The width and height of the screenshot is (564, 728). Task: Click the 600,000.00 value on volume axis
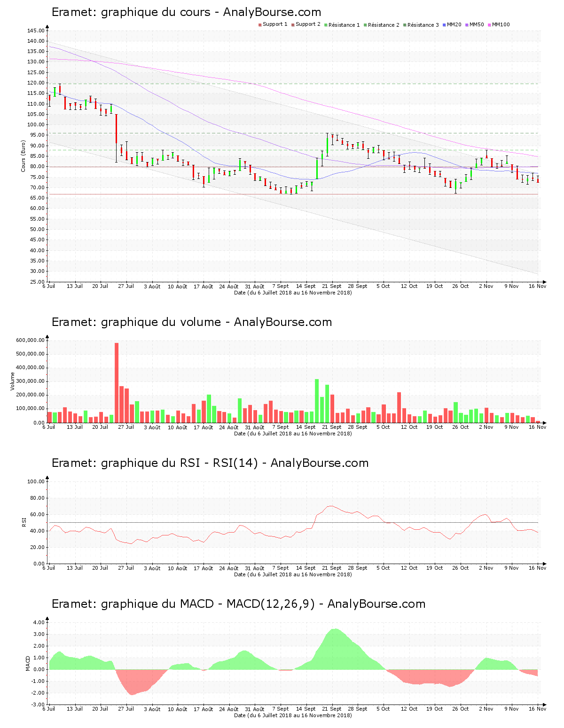click(30, 340)
